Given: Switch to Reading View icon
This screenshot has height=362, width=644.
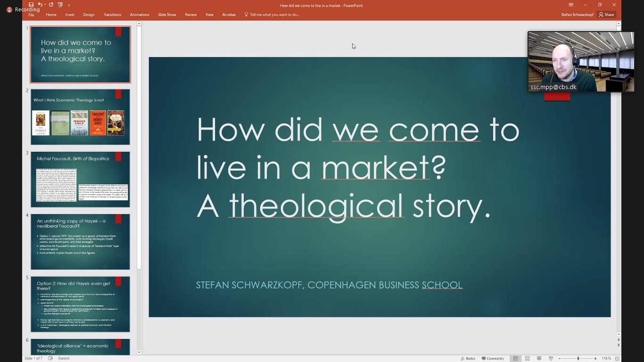Looking at the screenshot, I should tap(539, 359).
